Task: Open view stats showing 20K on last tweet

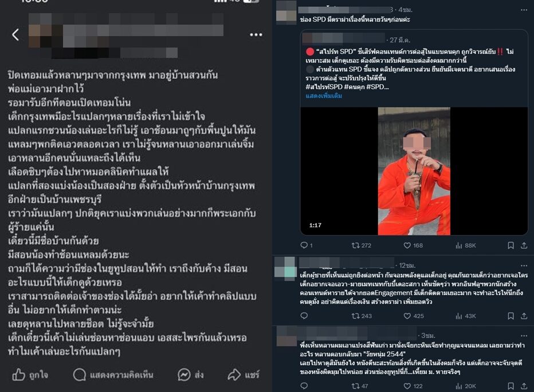Action: [466, 386]
